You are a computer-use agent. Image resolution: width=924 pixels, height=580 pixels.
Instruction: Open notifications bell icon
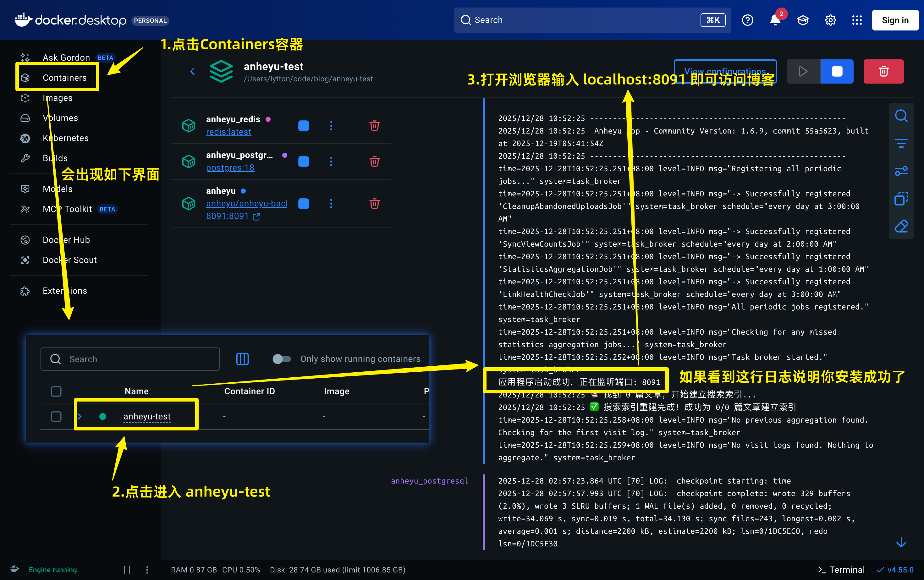coord(775,20)
